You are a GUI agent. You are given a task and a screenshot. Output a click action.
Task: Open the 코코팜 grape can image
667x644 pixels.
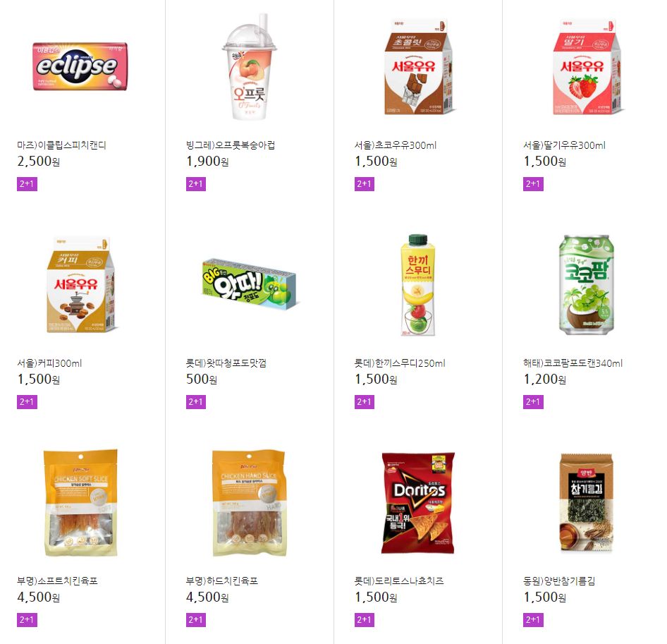coord(587,285)
